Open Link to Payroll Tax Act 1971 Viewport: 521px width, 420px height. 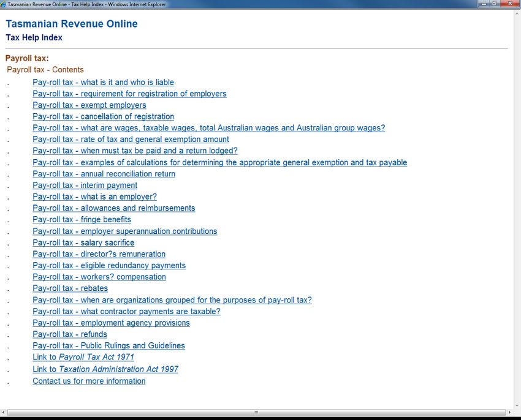pos(83,357)
